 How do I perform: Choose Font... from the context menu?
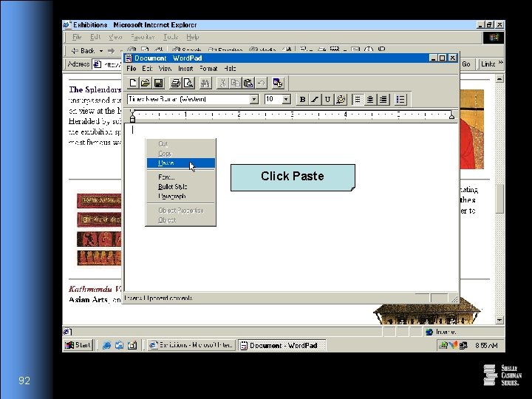coord(181,177)
